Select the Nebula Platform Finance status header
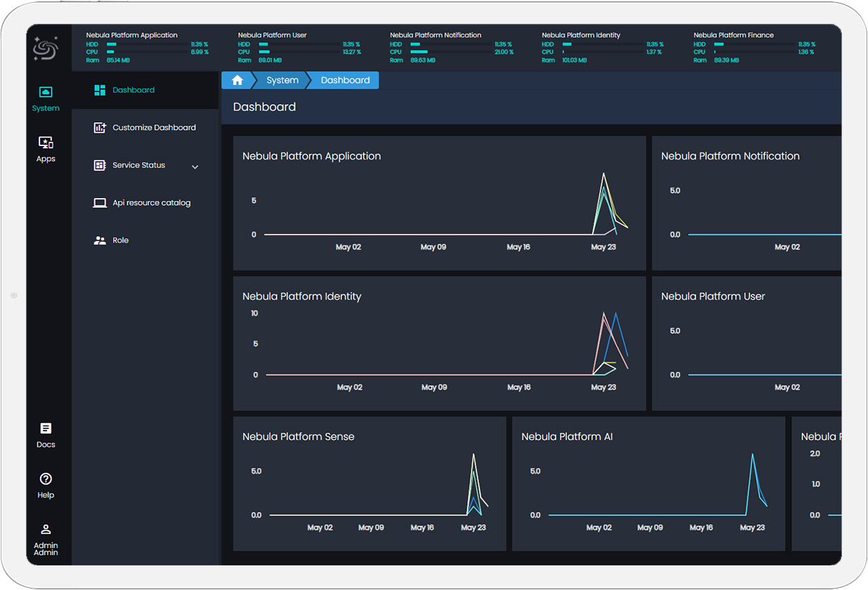This screenshot has width=868, height=590. tap(733, 35)
